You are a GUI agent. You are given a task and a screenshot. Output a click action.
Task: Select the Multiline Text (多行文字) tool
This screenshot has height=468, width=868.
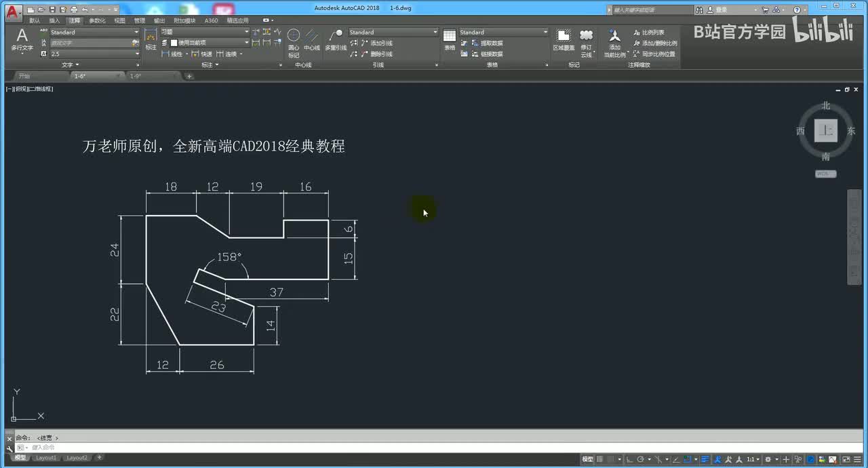click(x=22, y=40)
